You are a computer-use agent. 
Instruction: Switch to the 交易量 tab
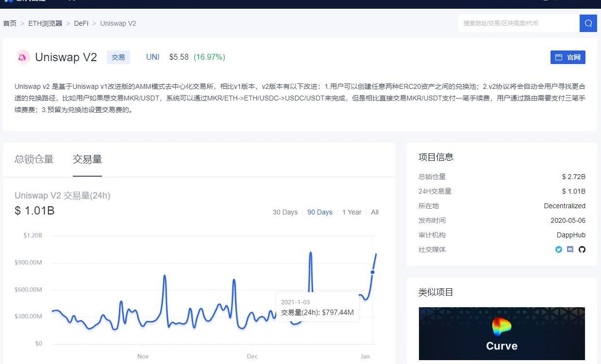pos(87,159)
